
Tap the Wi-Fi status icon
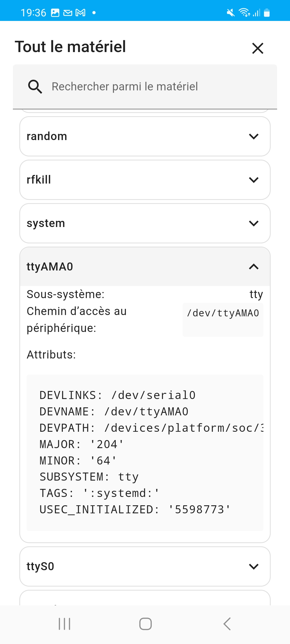[244, 13]
